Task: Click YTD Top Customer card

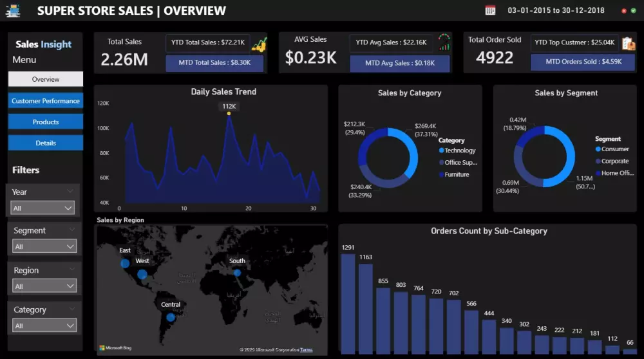Action: pyautogui.click(x=574, y=42)
